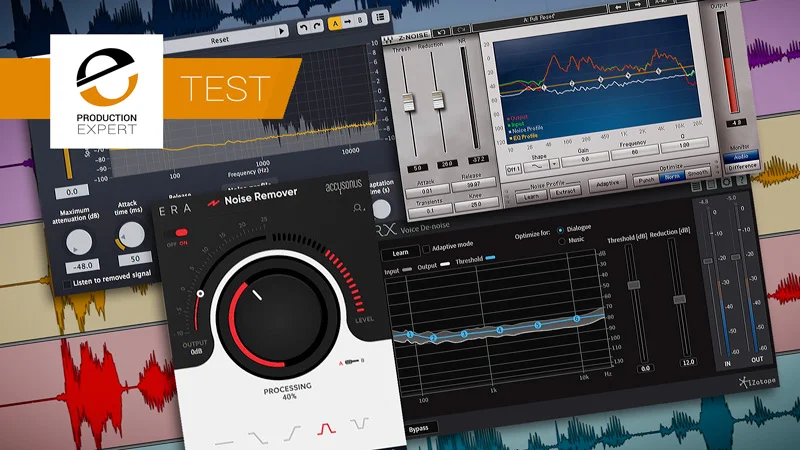This screenshot has height=450, width=800.
Task: Open the Z-Noise A: Full Reset preset bar
Action: point(539,19)
